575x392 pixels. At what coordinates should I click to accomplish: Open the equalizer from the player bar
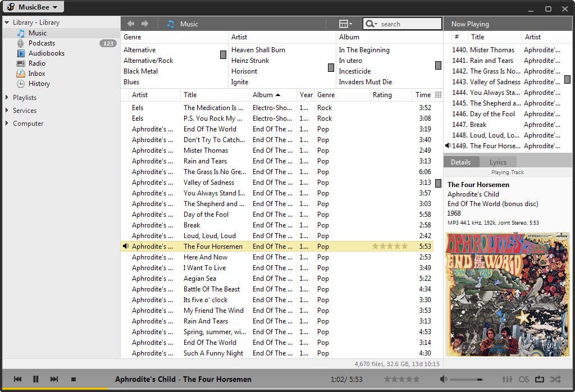coord(507,379)
